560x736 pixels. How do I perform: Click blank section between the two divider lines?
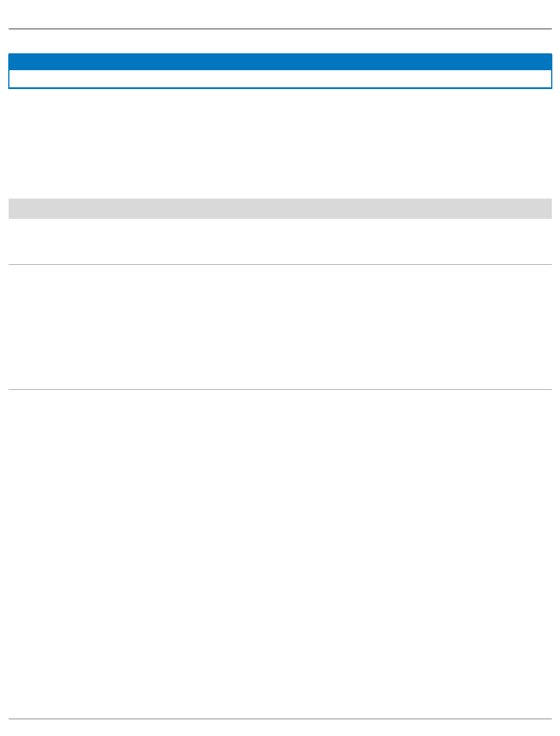coord(280,327)
